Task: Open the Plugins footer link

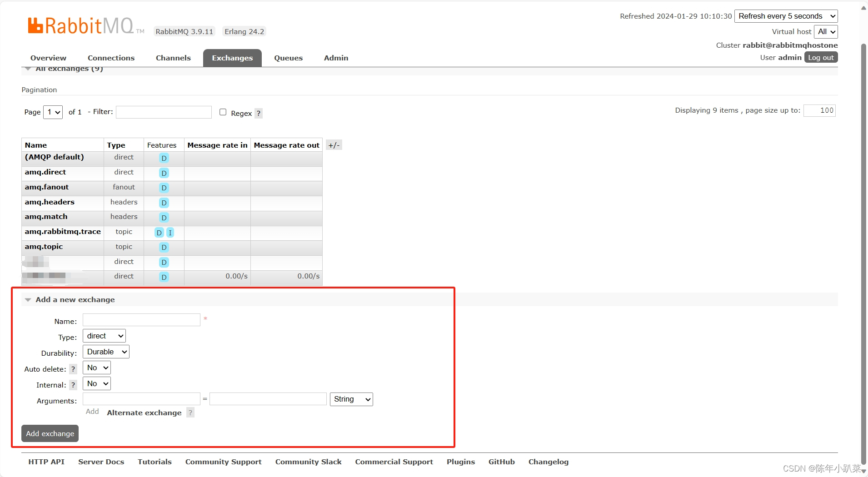Action: (x=461, y=462)
